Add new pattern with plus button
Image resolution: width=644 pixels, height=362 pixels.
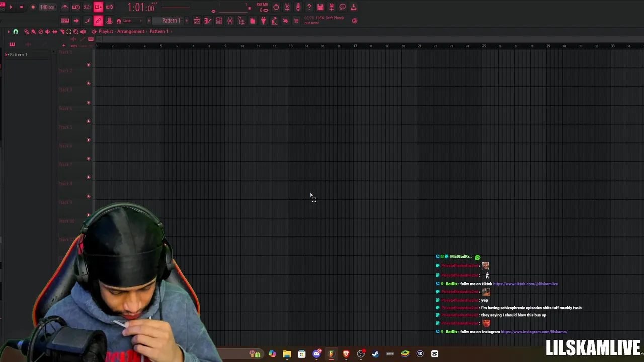[187, 21]
